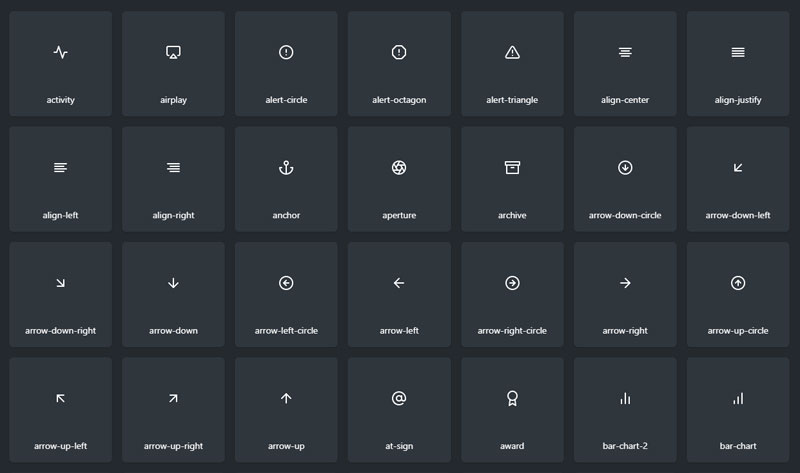
Task: Choose the align-left icon
Action: pos(61,167)
